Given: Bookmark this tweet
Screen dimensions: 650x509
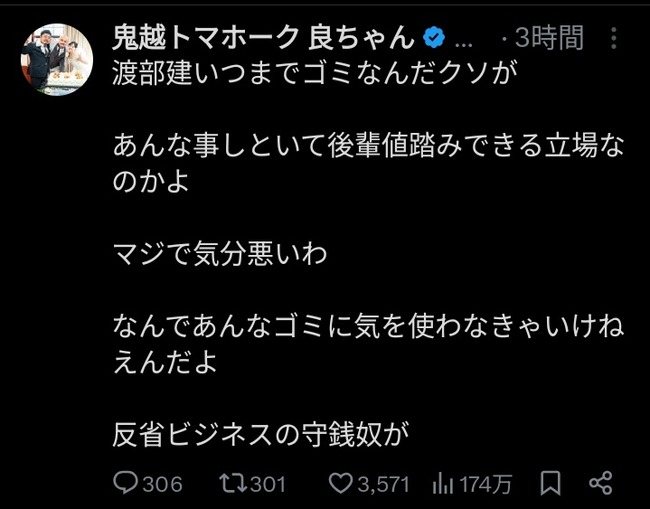Looking at the screenshot, I should click(550, 483).
